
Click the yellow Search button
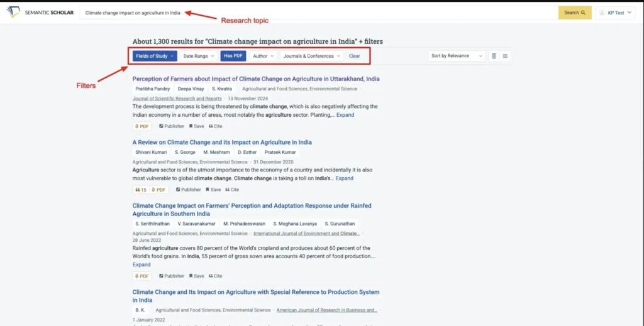(x=575, y=13)
